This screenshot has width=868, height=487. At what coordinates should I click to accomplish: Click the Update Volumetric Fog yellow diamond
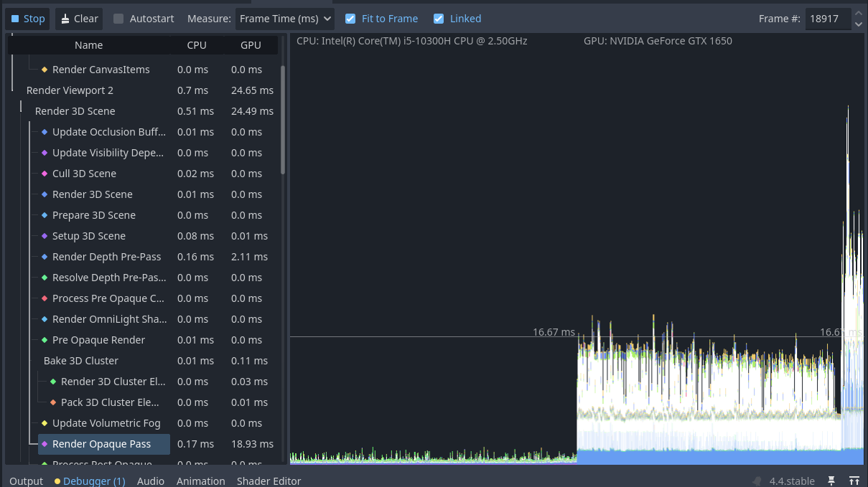[x=45, y=423]
